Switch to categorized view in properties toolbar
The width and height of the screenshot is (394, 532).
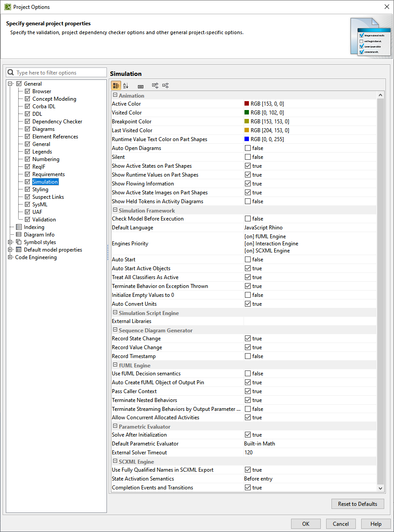pyautogui.click(x=116, y=86)
